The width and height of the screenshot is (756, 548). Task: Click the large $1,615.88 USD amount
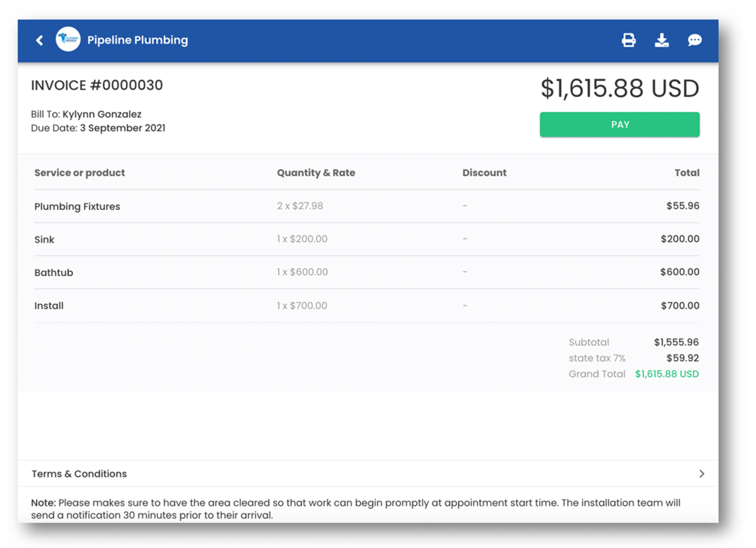pyautogui.click(x=619, y=88)
